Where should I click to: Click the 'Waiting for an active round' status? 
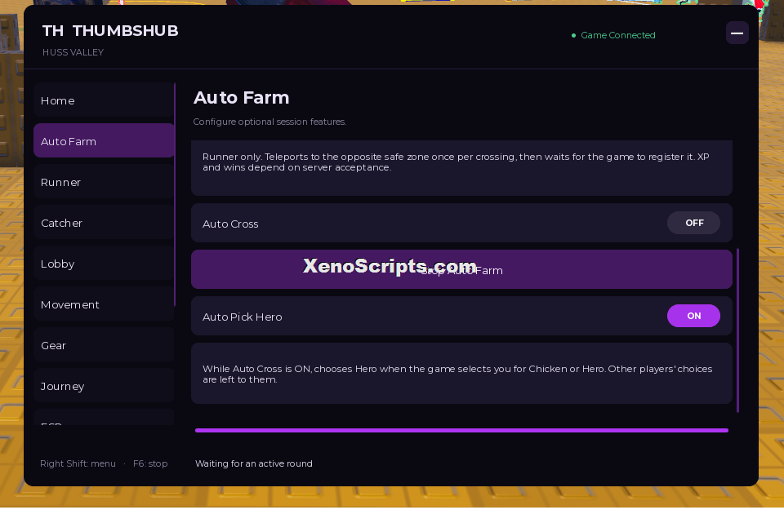tap(253, 463)
